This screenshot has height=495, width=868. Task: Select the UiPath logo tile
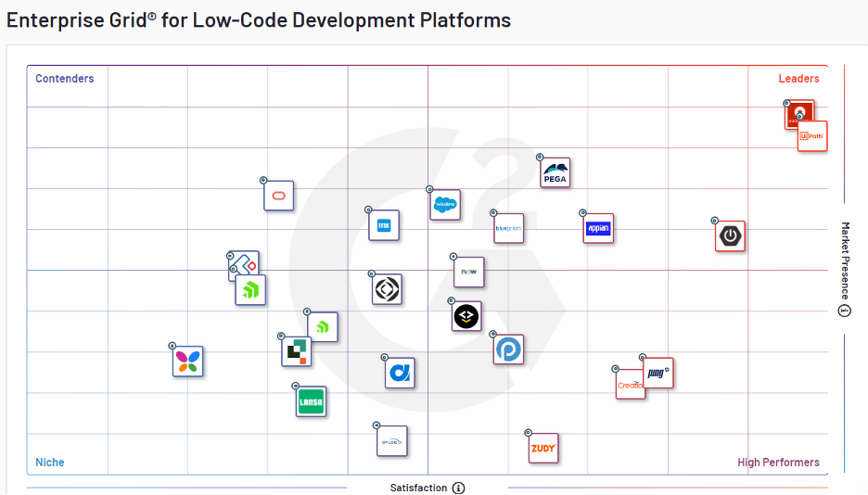pyautogui.click(x=812, y=136)
